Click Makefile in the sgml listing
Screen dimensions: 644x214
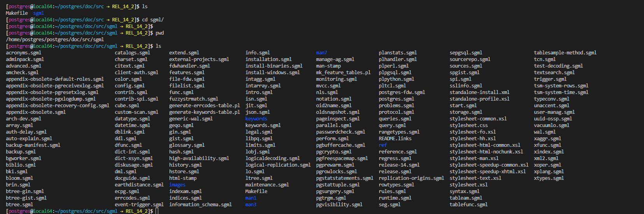[x=256, y=191]
